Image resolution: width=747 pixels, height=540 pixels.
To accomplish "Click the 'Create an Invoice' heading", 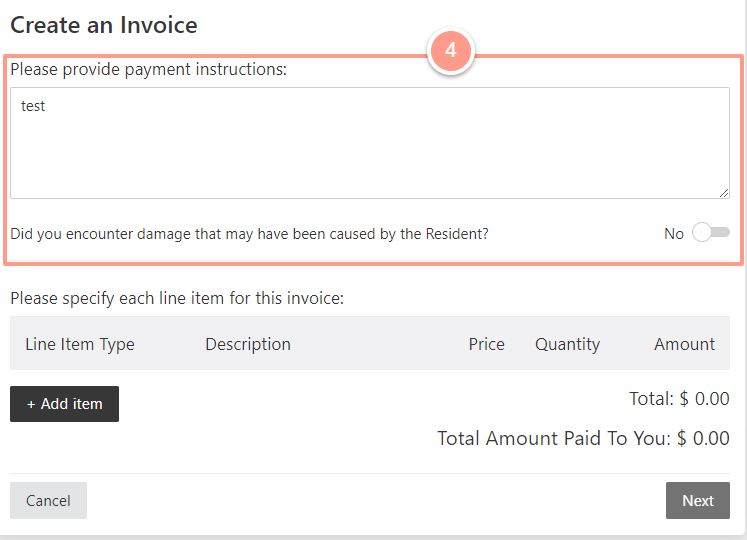I will tap(104, 25).
